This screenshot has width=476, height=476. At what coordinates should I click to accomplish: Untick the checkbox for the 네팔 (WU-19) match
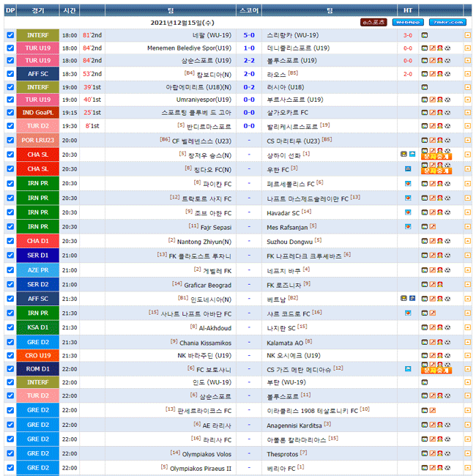(x=10, y=35)
